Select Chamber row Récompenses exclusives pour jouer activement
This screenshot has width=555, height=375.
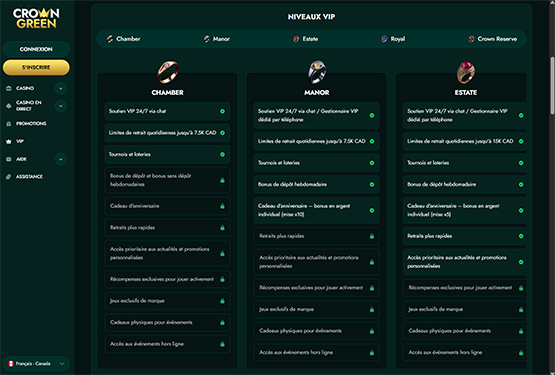point(167,279)
